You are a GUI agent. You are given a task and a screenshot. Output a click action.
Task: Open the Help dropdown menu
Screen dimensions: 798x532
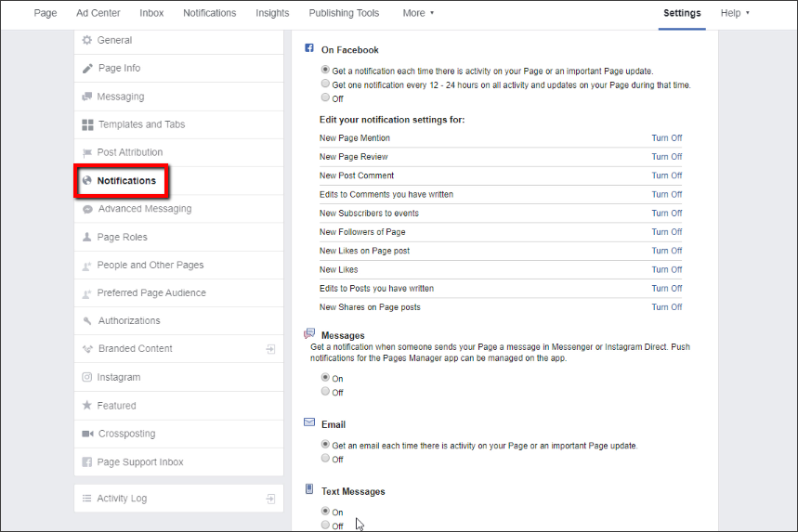click(x=735, y=13)
